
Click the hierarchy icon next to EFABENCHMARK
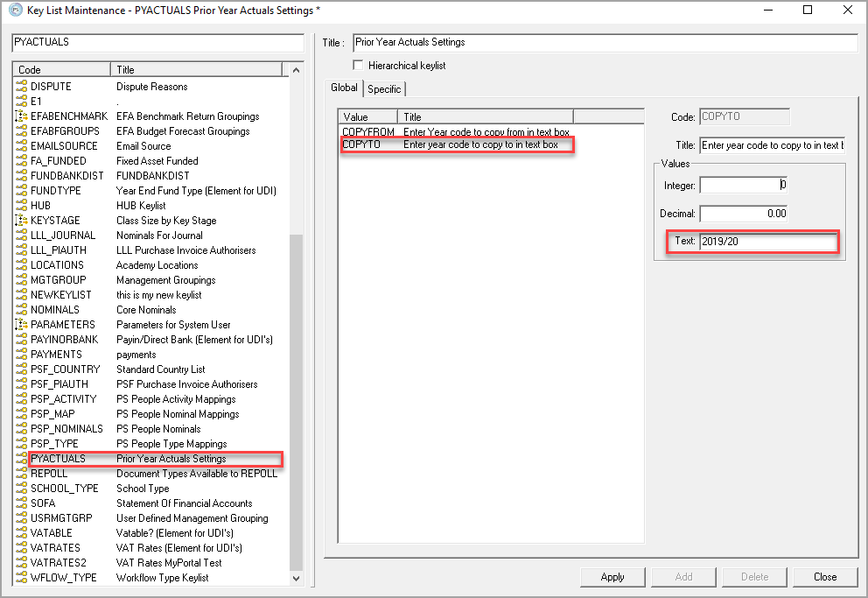(22, 116)
